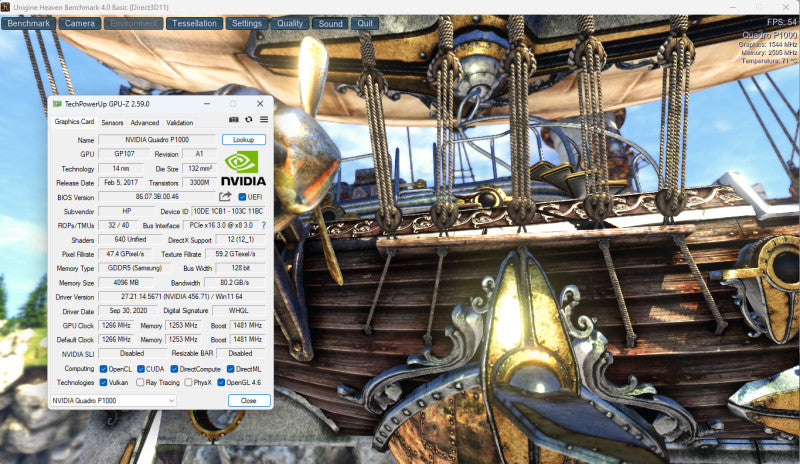Image resolution: width=800 pixels, height=464 pixels.
Task: Click the GPU-Z refresh icon
Action: point(248,119)
